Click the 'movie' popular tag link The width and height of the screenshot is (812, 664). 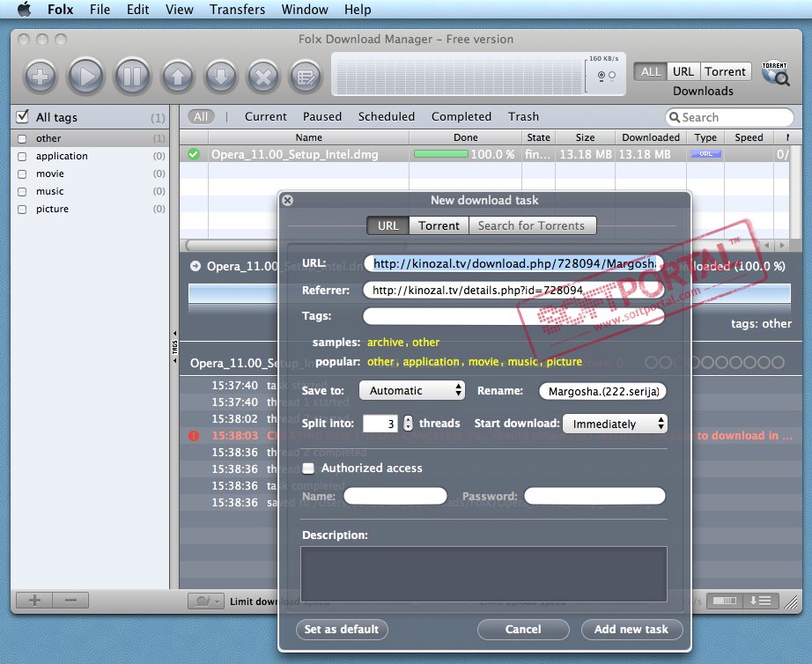click(484, 362)
